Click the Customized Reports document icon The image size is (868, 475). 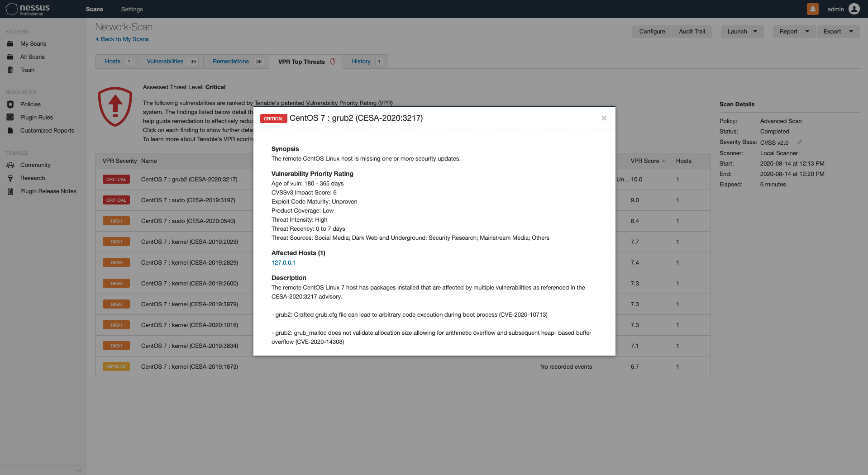pos(10,131)
